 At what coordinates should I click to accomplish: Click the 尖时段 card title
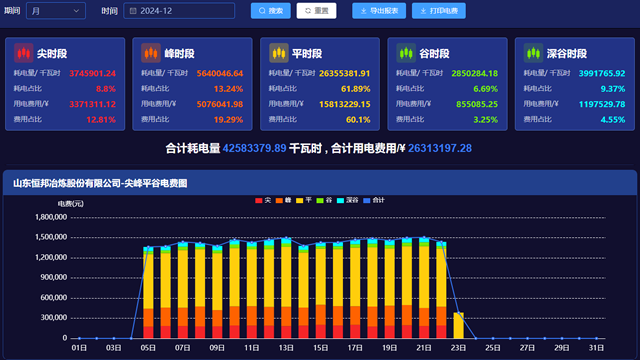52,53
